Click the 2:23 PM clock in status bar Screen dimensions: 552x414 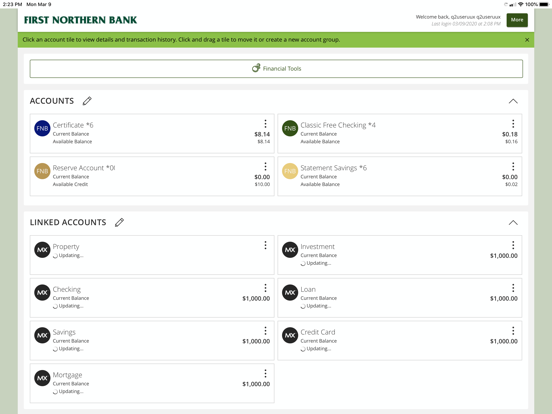pyautogui.click(x=12, y=4)
